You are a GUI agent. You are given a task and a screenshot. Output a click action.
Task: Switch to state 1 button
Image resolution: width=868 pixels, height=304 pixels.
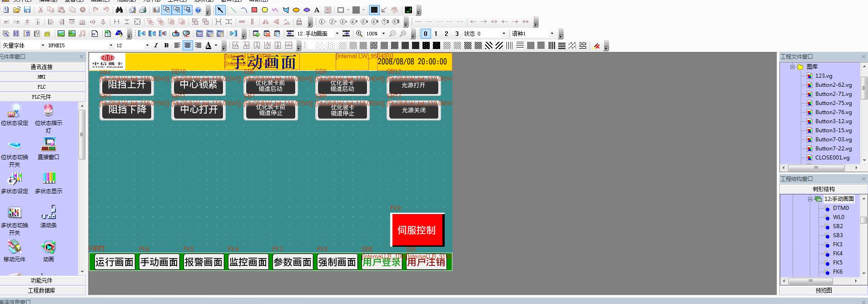436,34
